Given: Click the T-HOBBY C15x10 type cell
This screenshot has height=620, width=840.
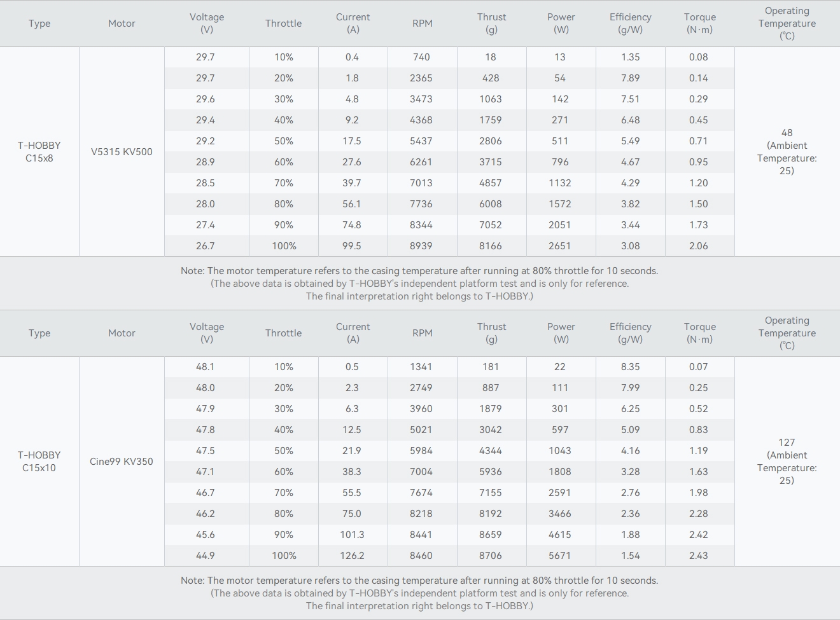Looking at the screenshot, I should (x=39, y=462).
